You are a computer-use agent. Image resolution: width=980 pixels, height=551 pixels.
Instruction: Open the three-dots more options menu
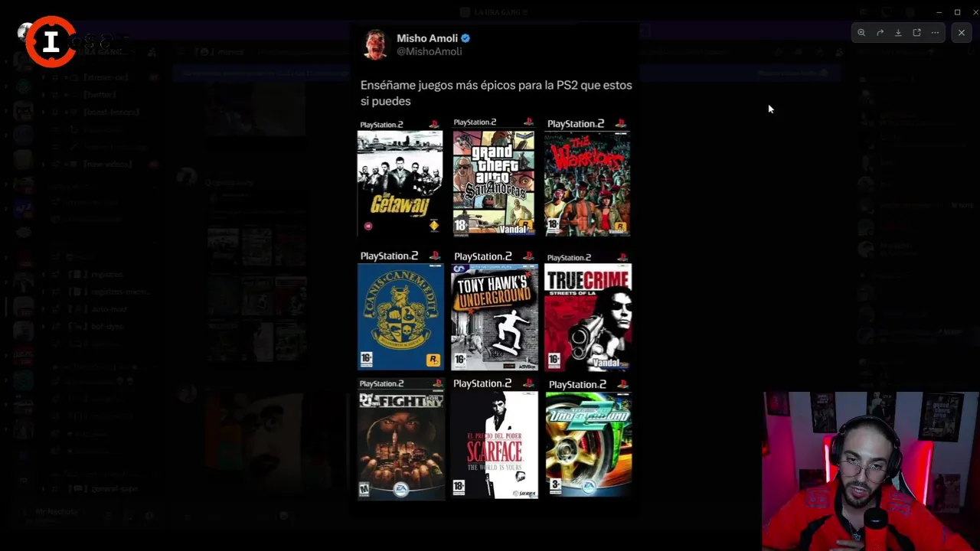(x=935, y=33)
